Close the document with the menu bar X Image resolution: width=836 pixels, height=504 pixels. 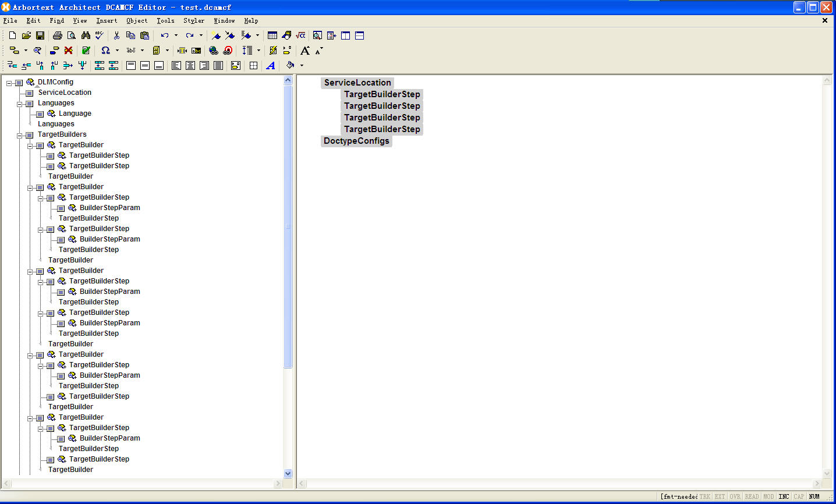click(825, 20)
